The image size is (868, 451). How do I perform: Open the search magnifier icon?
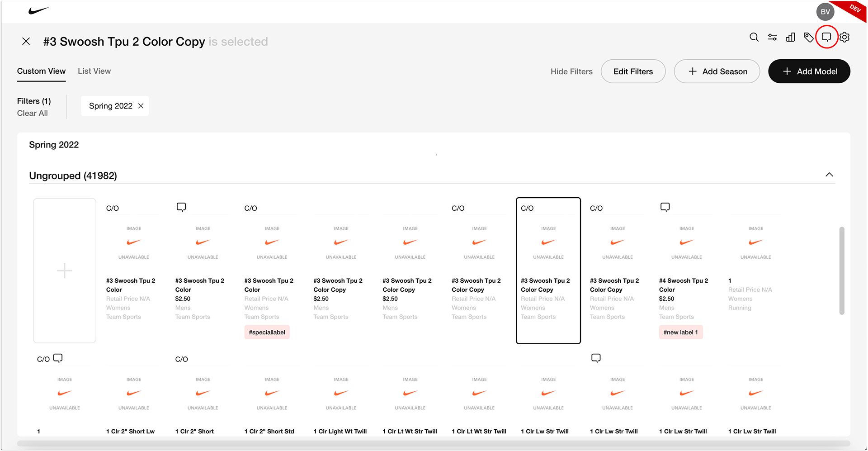pyautogui.click(x=754, y=38)
